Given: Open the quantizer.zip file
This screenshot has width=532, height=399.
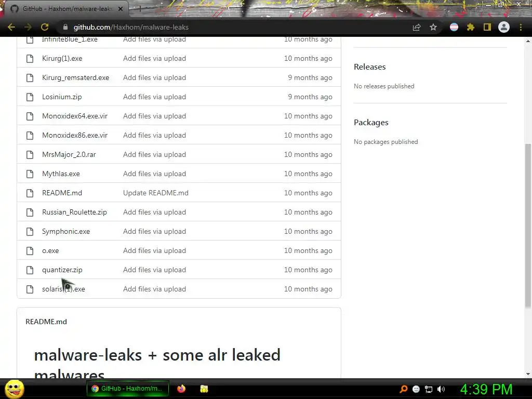Looking at the screenshot, I should (62, 270).
